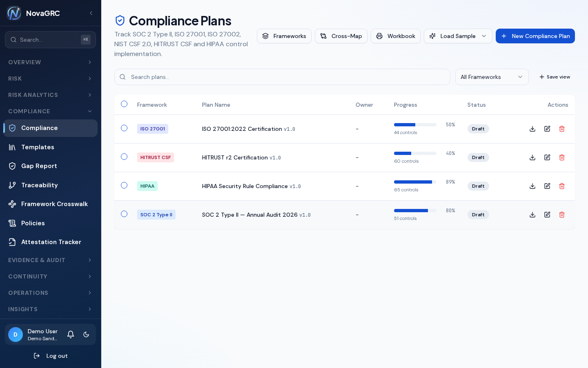
Task: Open Gap Report in the sidebar
Action: click(50, 166)
